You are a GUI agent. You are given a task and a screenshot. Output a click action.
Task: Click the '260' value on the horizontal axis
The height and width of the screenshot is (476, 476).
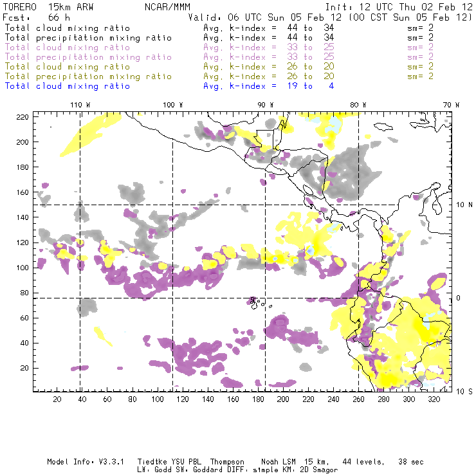tap(358, 399)
